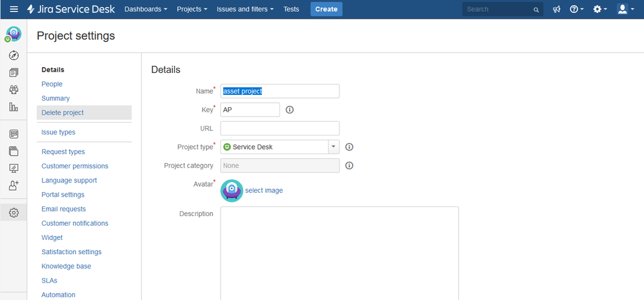Image resolution: width=644 pixels, height=300 pixels.
Task: Open Knowledge base settings
Action: pos(66,266)
